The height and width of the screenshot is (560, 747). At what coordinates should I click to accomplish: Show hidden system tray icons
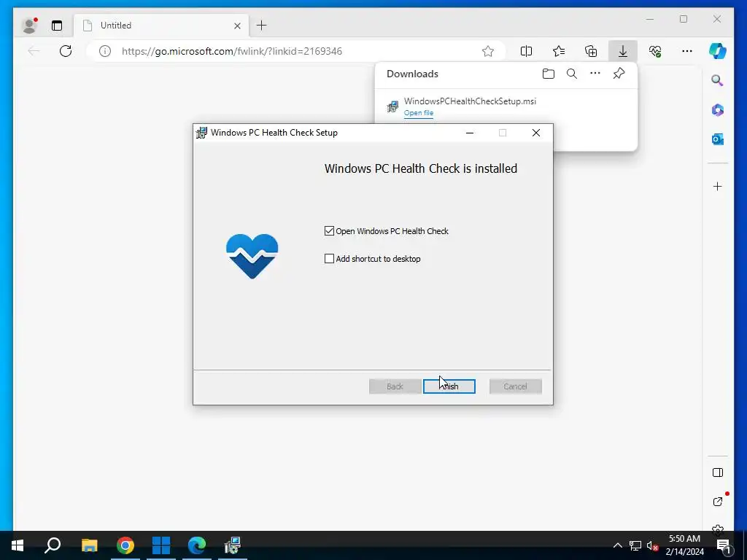pos(617,545)
